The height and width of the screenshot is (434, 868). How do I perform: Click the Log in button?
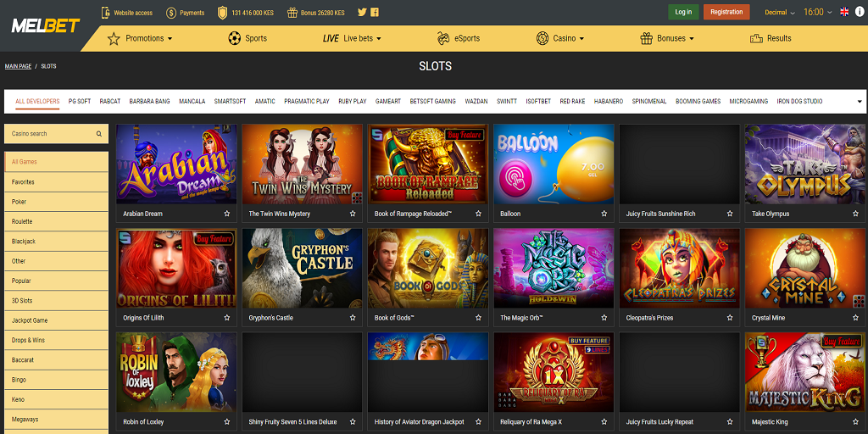pos(683,12)
